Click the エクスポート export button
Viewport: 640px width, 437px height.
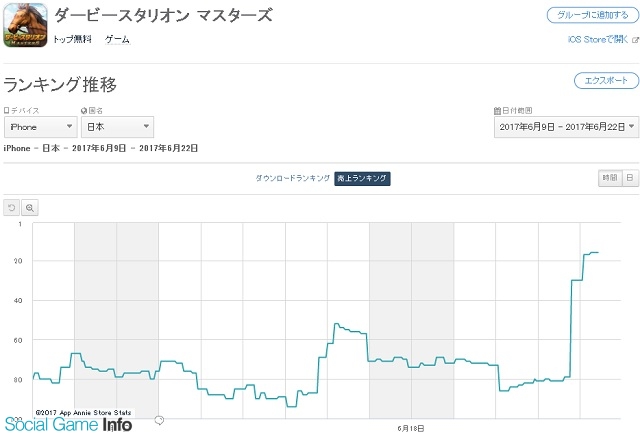click(x=606, y=81)
